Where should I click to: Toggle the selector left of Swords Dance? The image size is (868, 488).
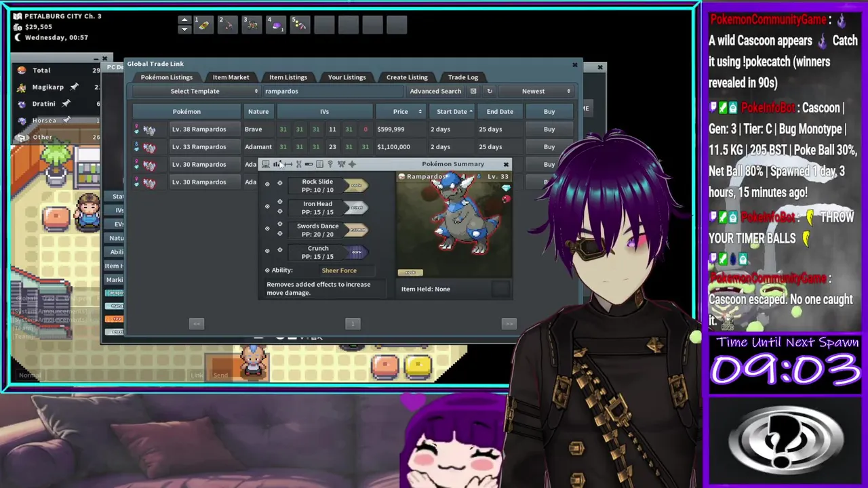pos(267,228)
